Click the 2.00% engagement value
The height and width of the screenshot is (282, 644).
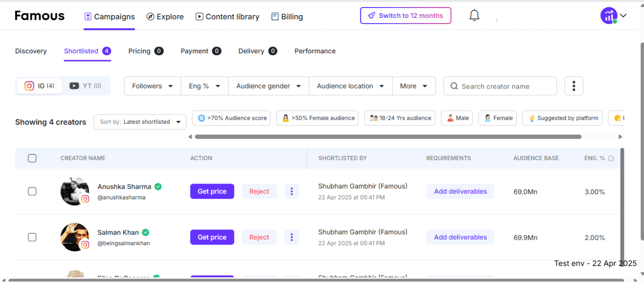tap(594, 238)
